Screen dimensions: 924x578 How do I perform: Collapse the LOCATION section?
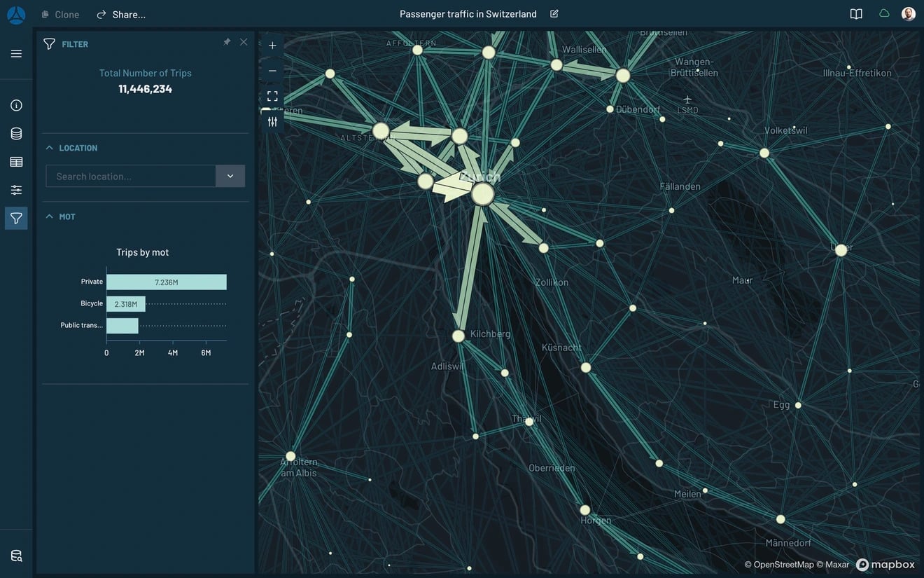50,148
